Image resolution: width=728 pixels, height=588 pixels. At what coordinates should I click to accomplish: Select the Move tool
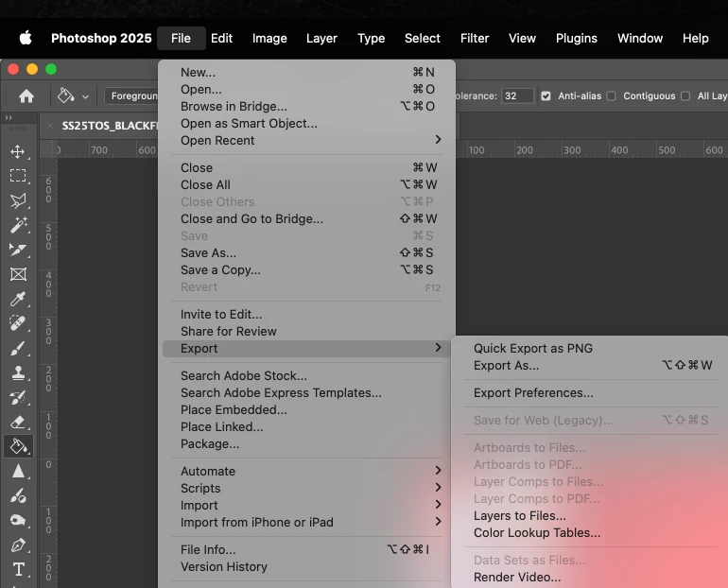(x=18, y=152)
